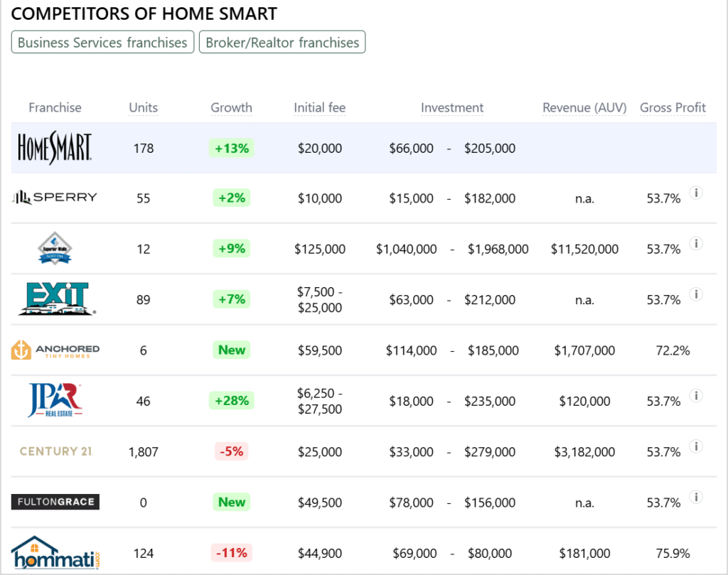Image resolution: width=728 pixels, height=575 pixels.
Task: Click the Competitors of Home Smart heading
Action: (x=144, y=14)
